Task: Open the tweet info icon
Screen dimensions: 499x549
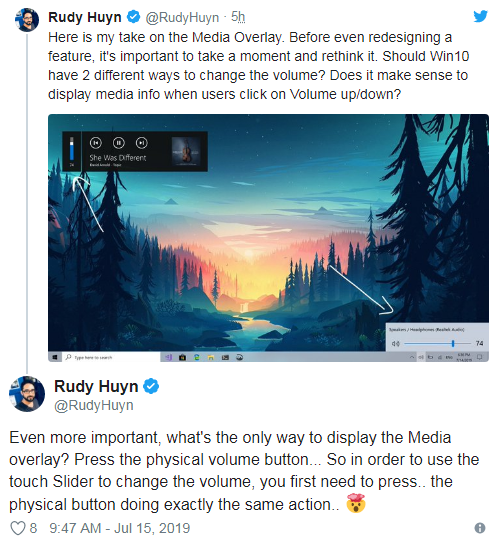Action: (480, 528)
